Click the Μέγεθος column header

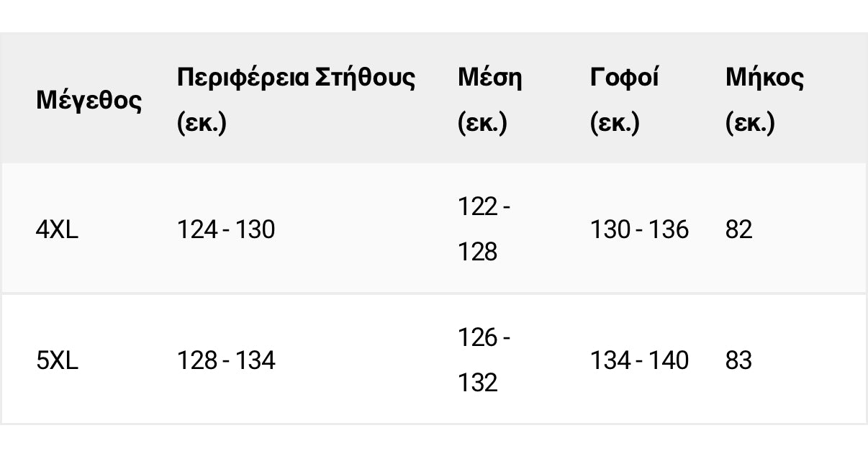point(89,101)
